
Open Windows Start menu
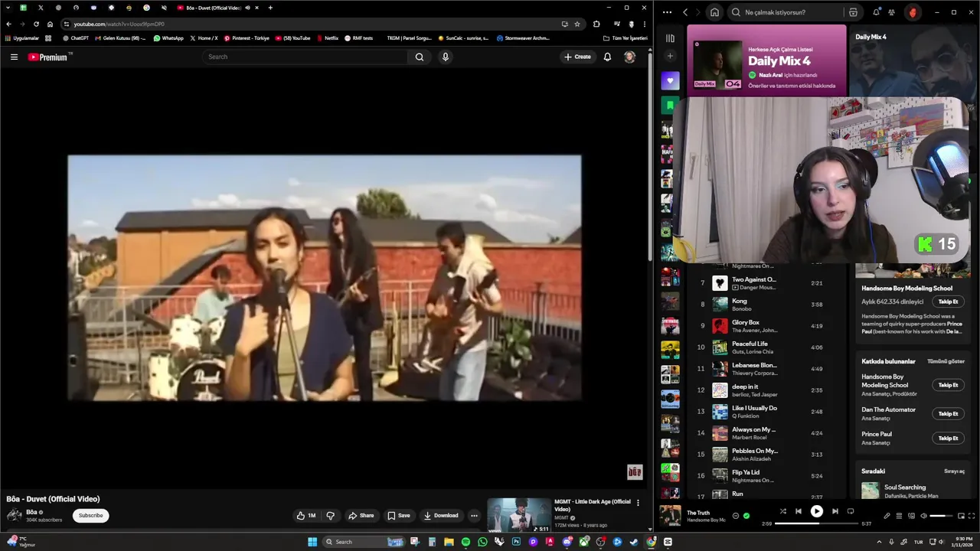pos(312,542)
